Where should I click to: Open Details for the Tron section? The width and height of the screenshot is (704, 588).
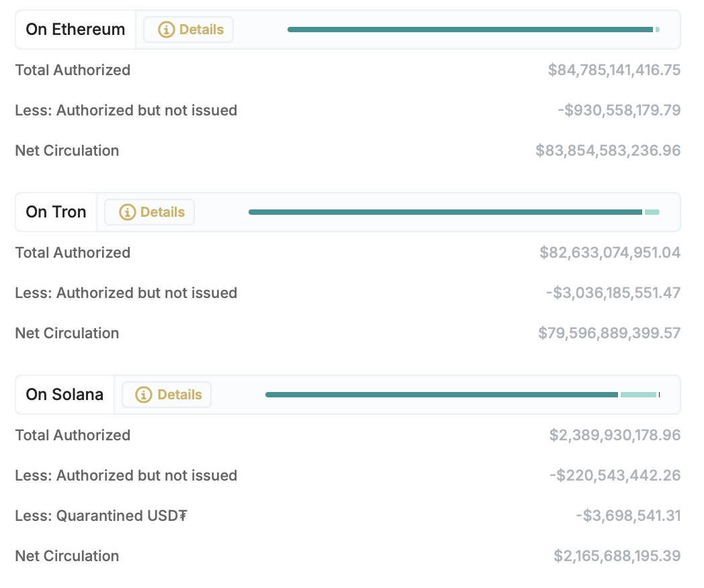click(x=149, y=211)
